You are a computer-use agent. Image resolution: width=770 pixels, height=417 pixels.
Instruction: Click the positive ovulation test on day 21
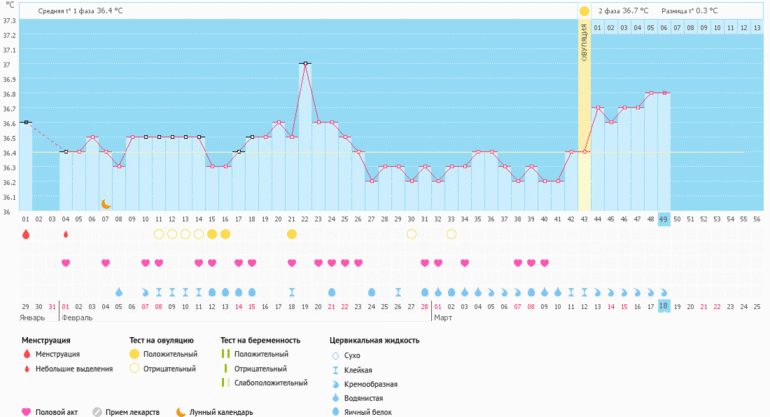292,234
